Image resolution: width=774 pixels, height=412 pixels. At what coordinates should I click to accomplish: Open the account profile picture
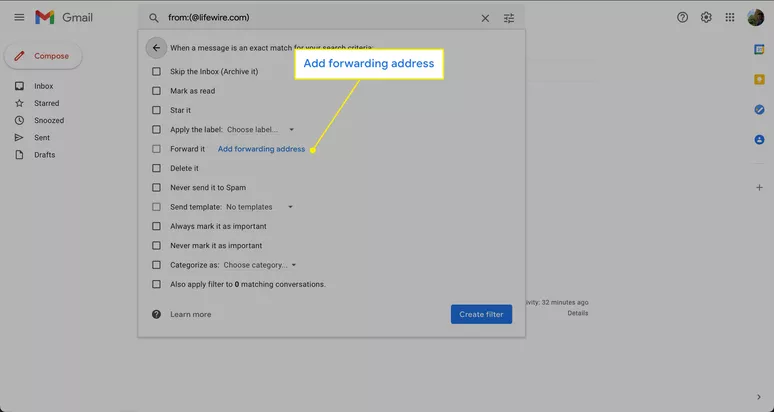pos(755,17)
